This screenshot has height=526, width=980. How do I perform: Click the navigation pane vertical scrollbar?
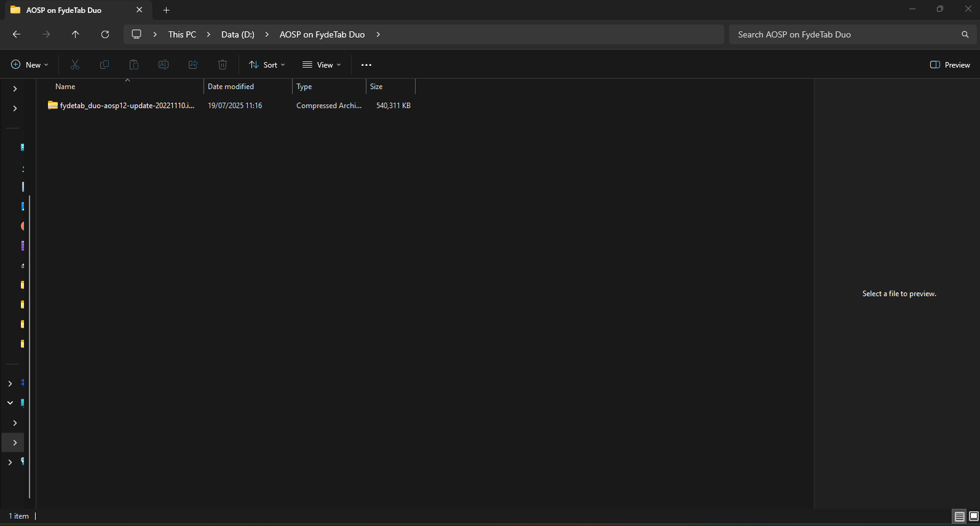(x=30, y=347)
